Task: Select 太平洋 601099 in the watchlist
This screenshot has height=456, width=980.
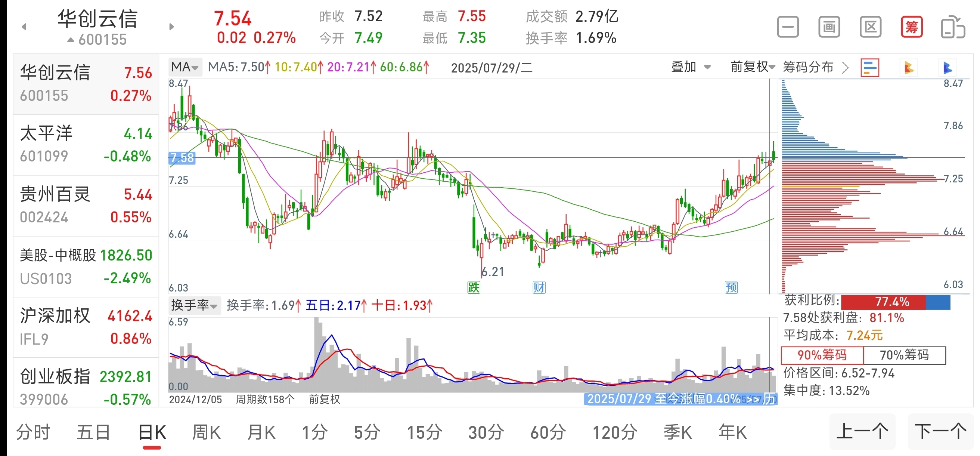Action: pos(86,145)
